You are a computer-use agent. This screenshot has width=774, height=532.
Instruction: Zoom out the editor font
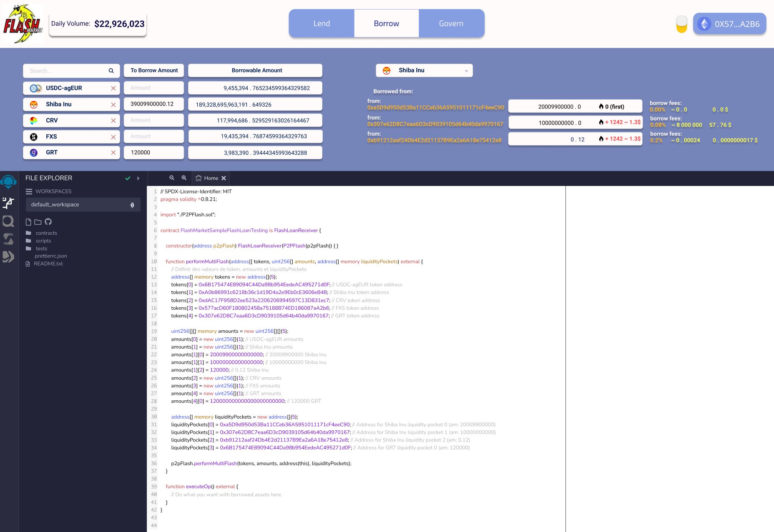click(172, 178)
